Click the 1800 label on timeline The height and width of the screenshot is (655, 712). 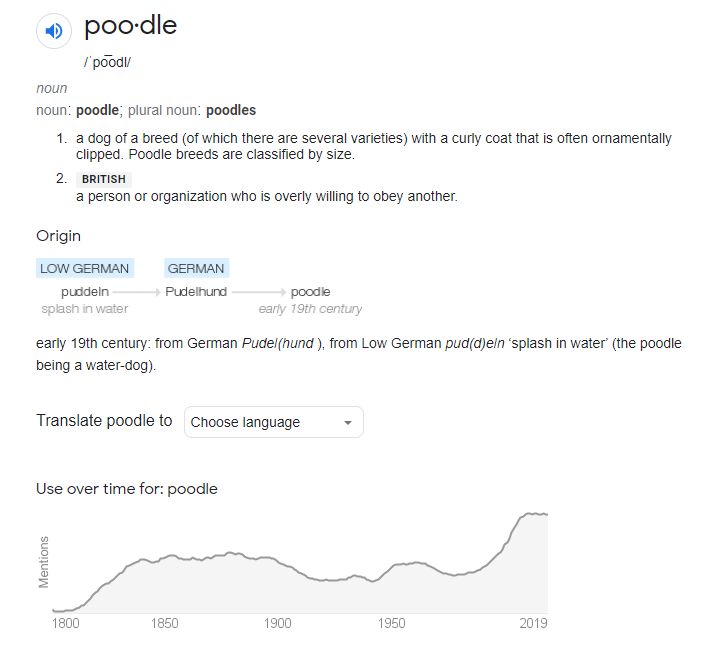(x=64, y=624)
